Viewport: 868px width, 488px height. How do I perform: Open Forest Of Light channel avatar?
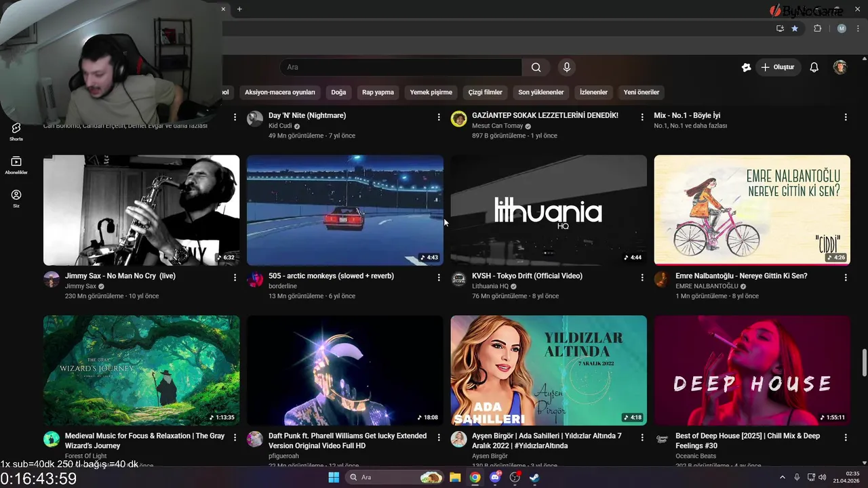(x=52, y=439)
